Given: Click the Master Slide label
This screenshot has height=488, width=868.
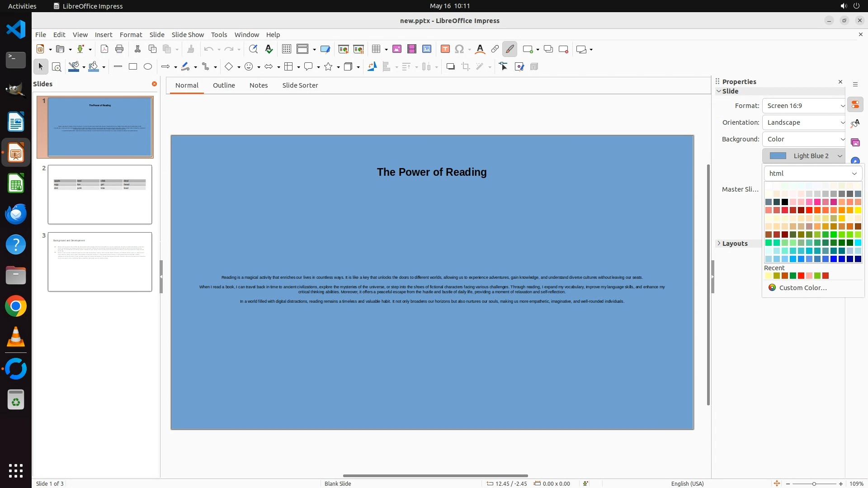Looking at the screenshot, I should pos(740,189).
